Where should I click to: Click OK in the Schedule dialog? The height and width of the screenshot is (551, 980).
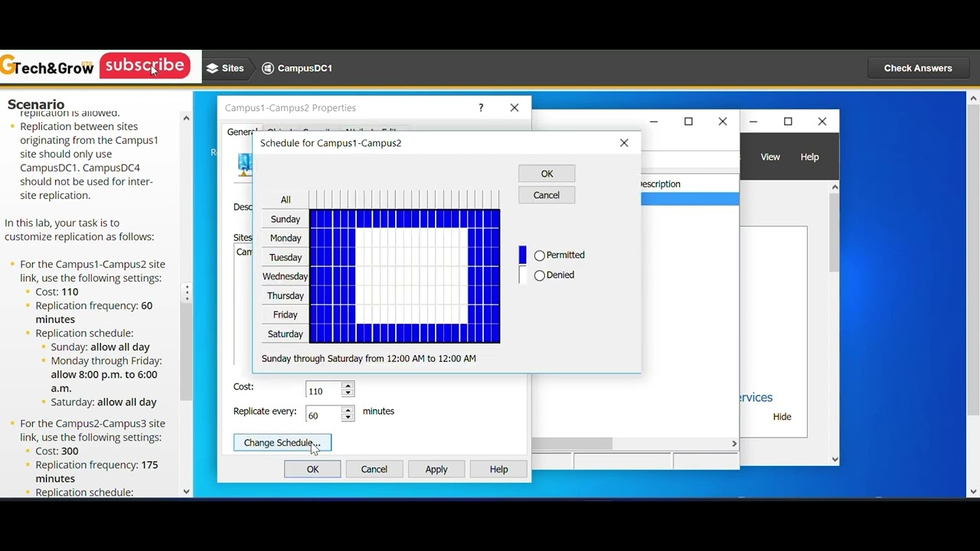[547, 174]
